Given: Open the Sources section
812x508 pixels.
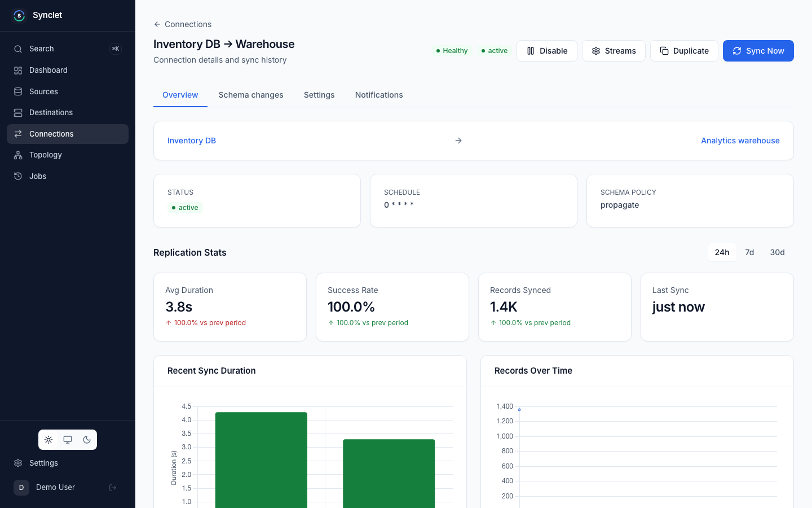Looking at the screenshot, I should click(x=68, y=91).
